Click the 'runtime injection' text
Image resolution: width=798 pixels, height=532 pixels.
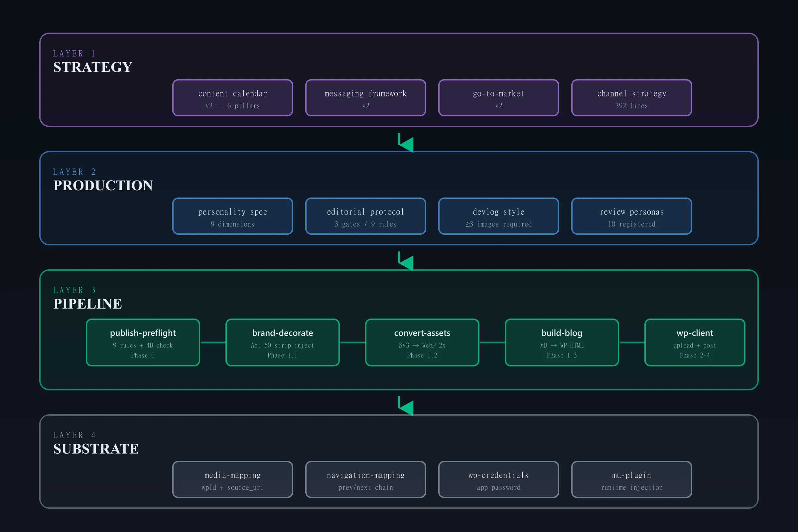point(632,487)
